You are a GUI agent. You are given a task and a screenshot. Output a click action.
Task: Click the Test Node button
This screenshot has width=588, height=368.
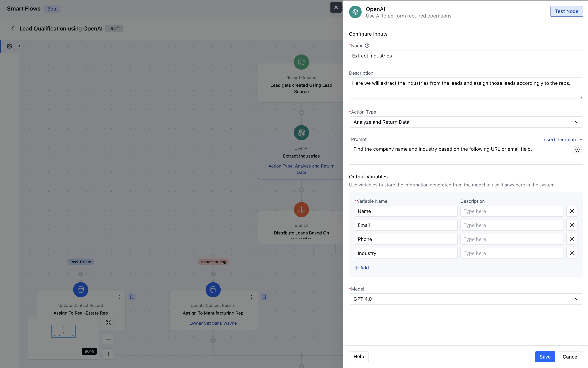(566, 11)
